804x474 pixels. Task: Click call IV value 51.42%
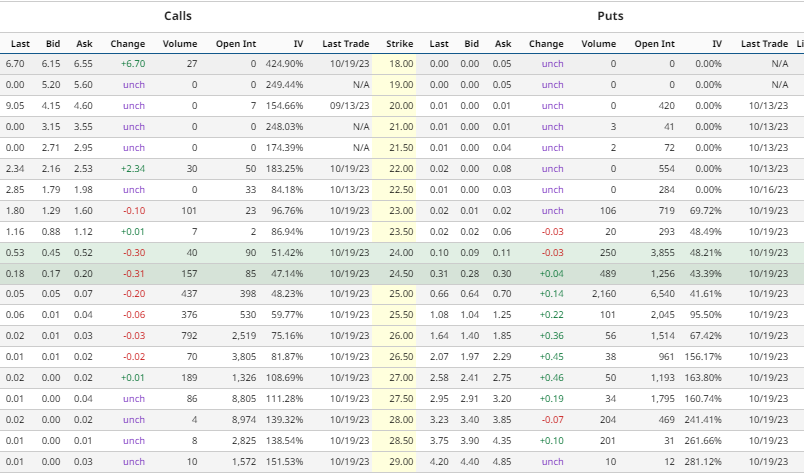click(x=287, y=253)
